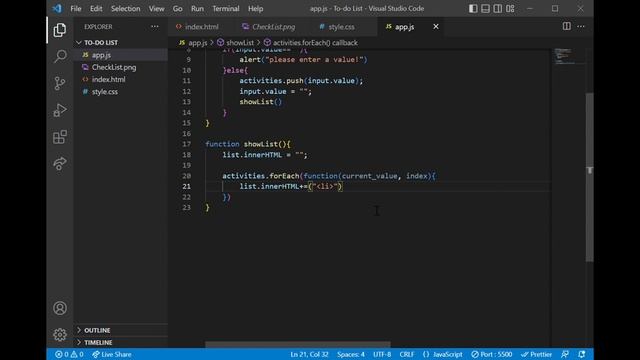
Task: Open Accounts menu icon
Action: coord(60,308)
